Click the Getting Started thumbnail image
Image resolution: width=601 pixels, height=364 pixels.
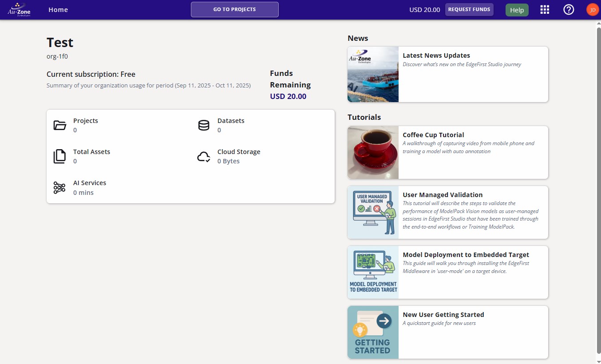(x=373, y=332)
